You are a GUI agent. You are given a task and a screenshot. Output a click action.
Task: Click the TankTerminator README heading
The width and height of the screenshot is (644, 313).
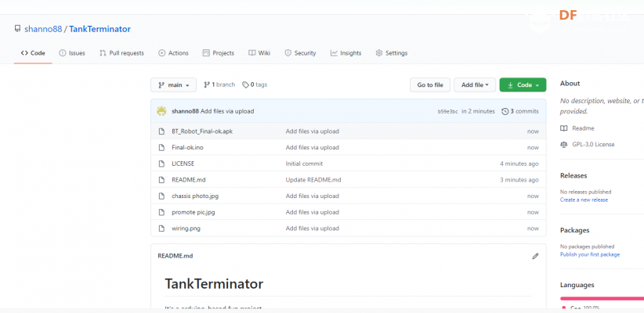click(214, 283)
